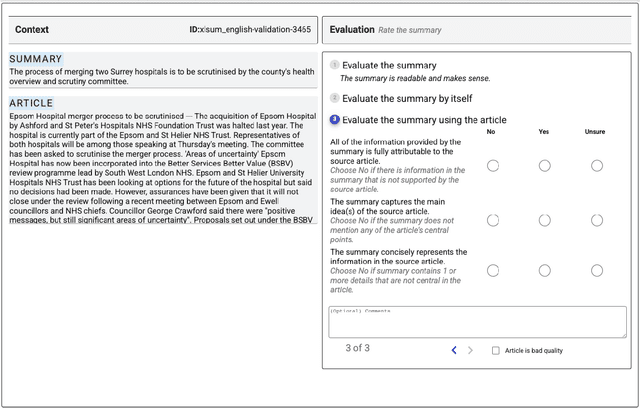Click the SUMMARY heading label
Image resolution: width=640 pixels, height=408 pixels.
click(x=36, y=60)
